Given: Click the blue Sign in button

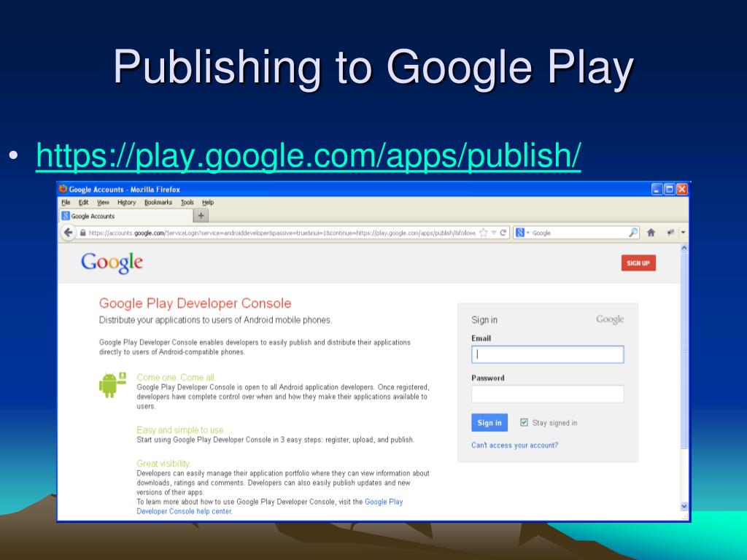Looking at the screenshot, I should (489, 423).
